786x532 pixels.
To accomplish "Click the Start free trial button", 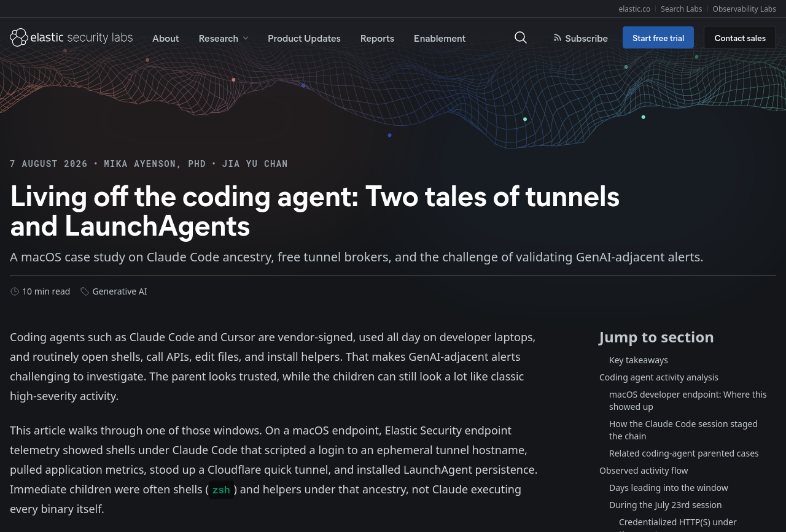I will pyautogui.click(x=658, y=37).
